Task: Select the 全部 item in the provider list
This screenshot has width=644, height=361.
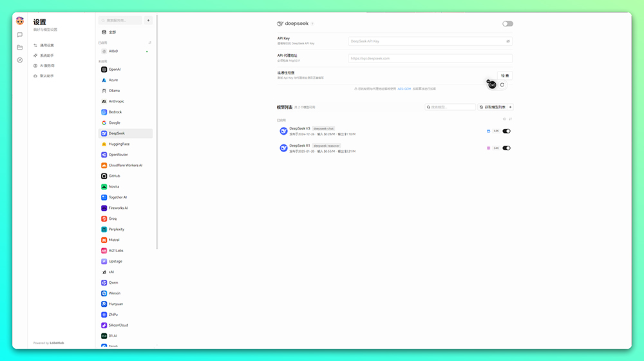Action: coord(126,32)
